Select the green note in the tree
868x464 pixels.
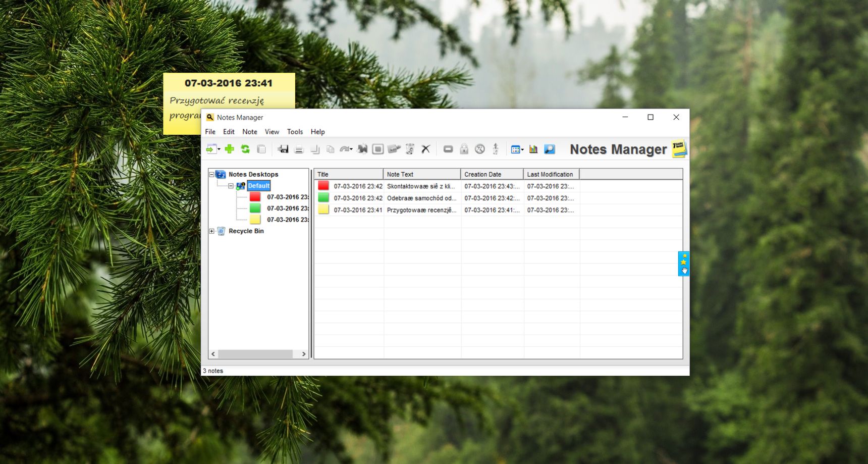point(279,208)
